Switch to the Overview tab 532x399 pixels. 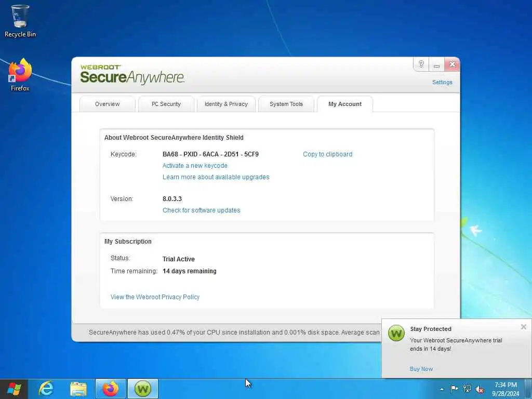tap(107, 104)
